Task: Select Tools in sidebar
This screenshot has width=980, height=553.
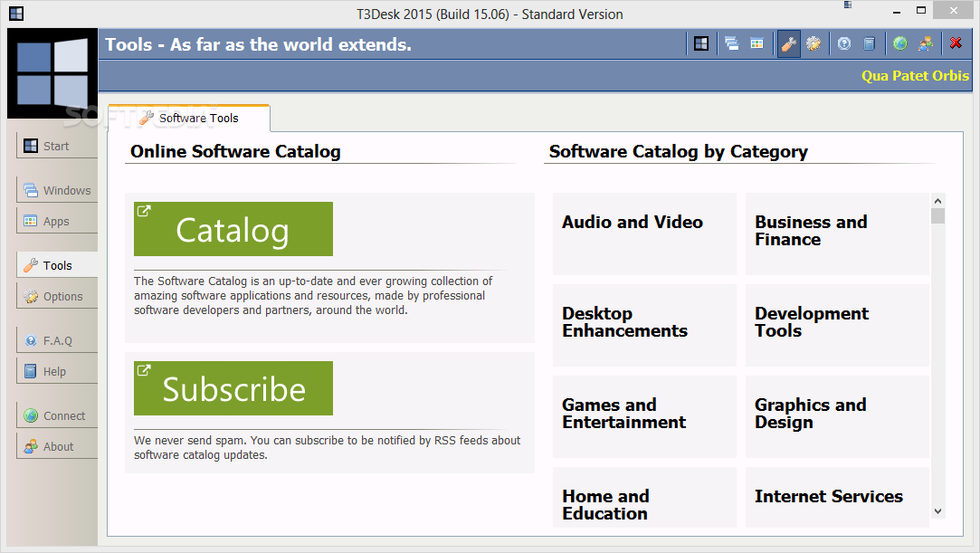Action: point(57,265)
